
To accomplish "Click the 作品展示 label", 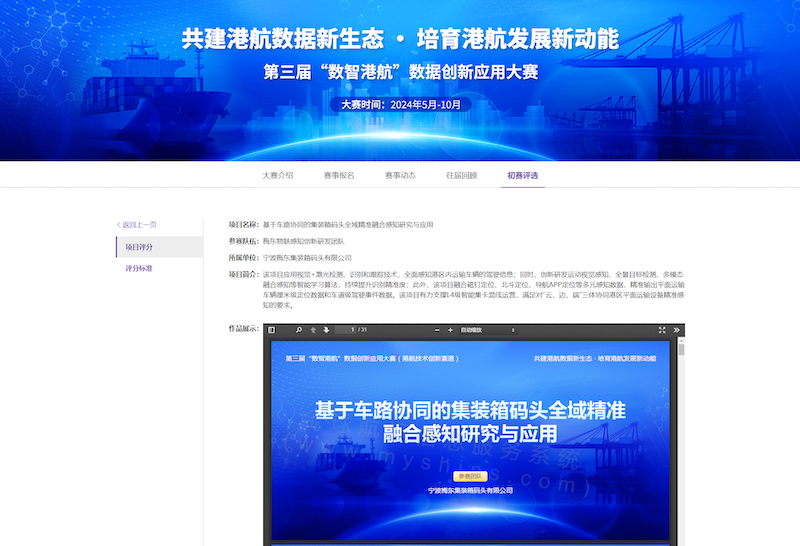I will pos(243,328).
